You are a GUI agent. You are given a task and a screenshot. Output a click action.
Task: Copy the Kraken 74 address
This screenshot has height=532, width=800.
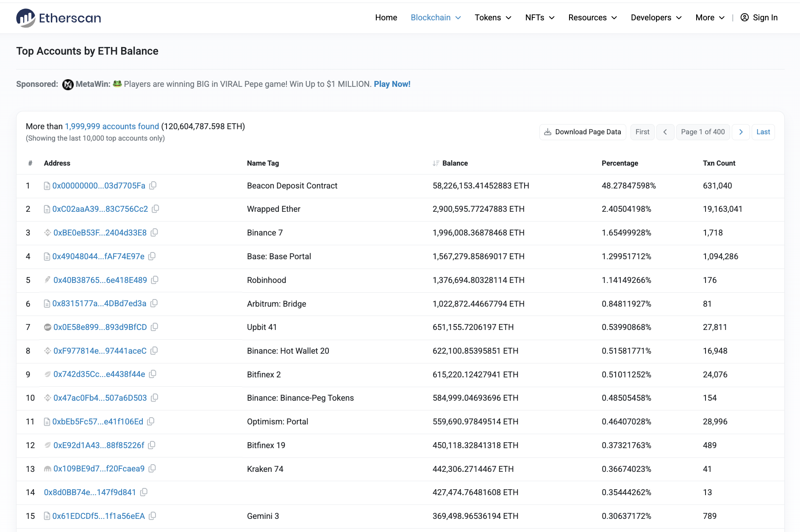(152, 468)
